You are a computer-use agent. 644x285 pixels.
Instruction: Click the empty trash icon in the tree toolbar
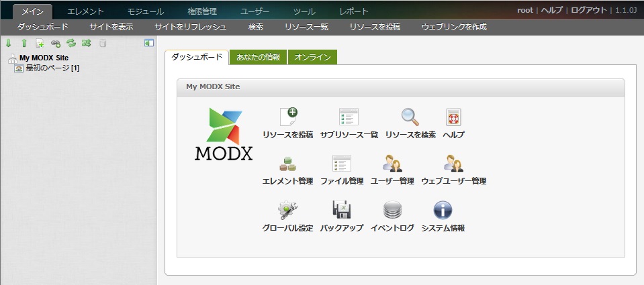click(103, 43)
